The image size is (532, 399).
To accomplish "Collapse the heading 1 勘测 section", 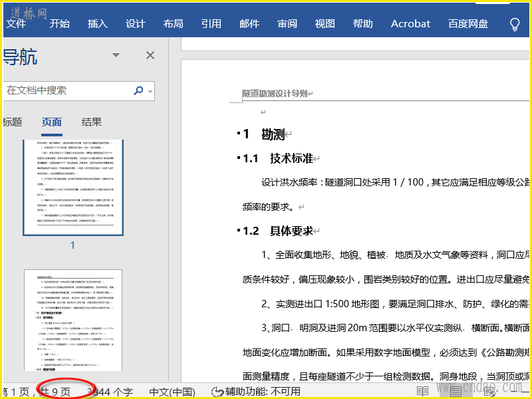I will pyautogui.click(x=238, y=134).
